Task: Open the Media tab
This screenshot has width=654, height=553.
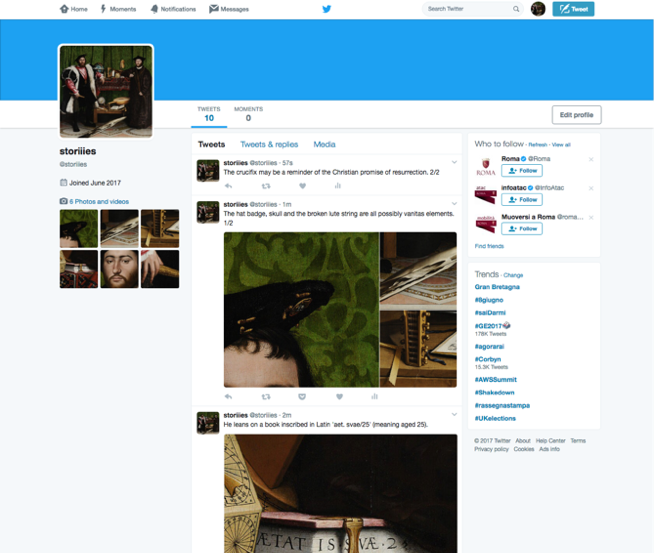Action: [x=324, y=145]
